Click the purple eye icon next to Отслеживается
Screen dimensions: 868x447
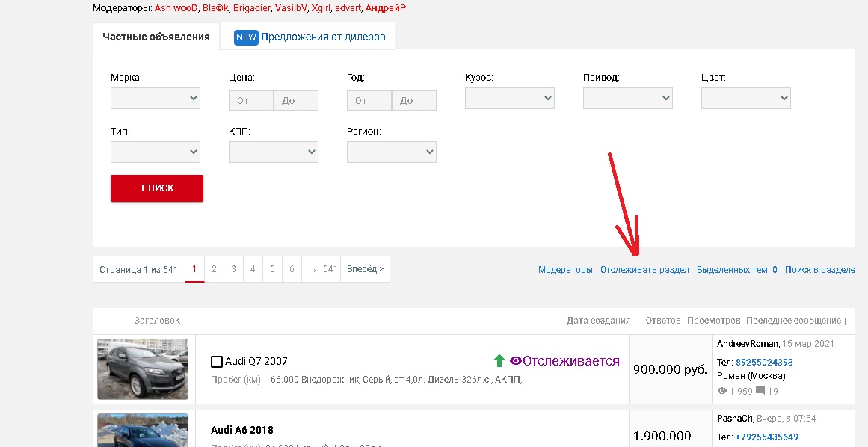[515, 361]
